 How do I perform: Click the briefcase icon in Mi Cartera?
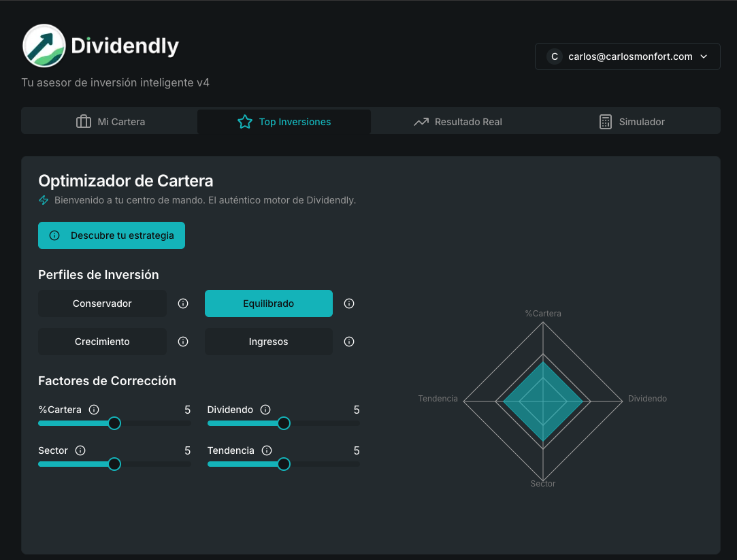[84, 122]
